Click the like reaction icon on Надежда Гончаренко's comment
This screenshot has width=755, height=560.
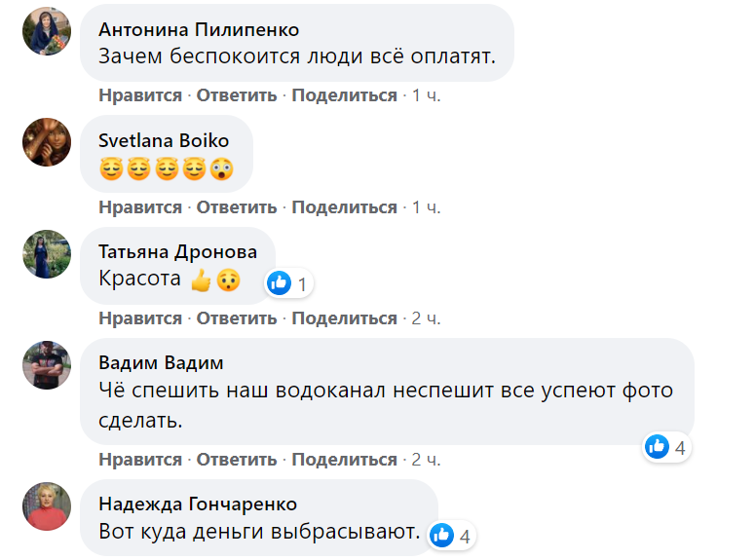[x=442, y=535]
